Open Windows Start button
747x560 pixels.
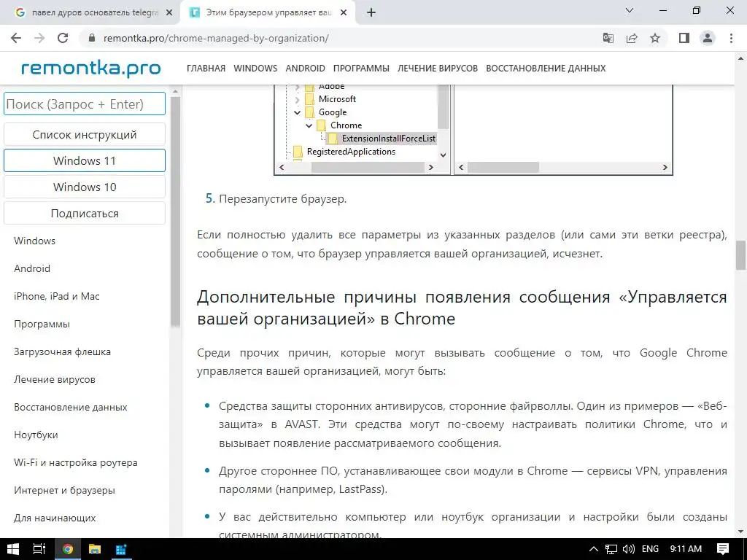pos(13,549)
